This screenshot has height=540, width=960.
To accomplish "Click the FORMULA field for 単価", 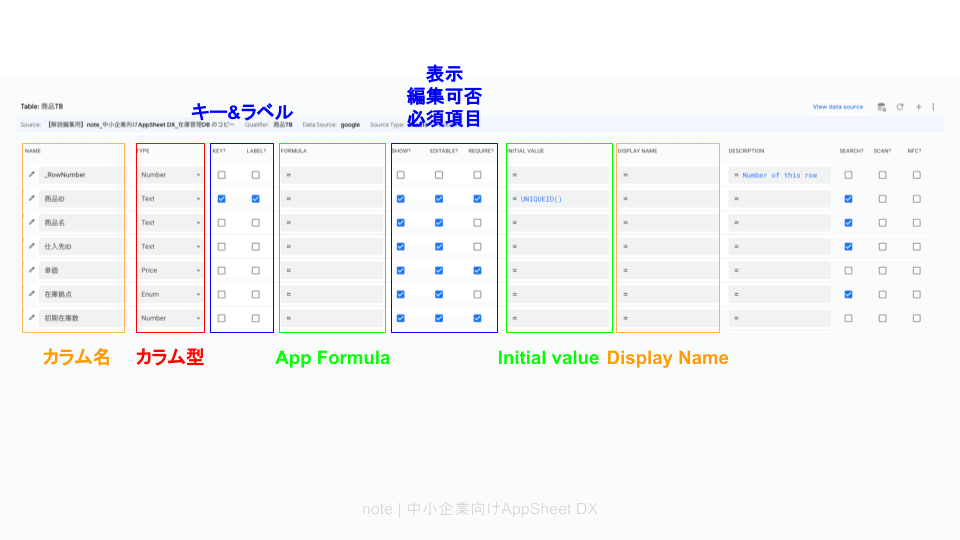I will click(x=332, y=271).
